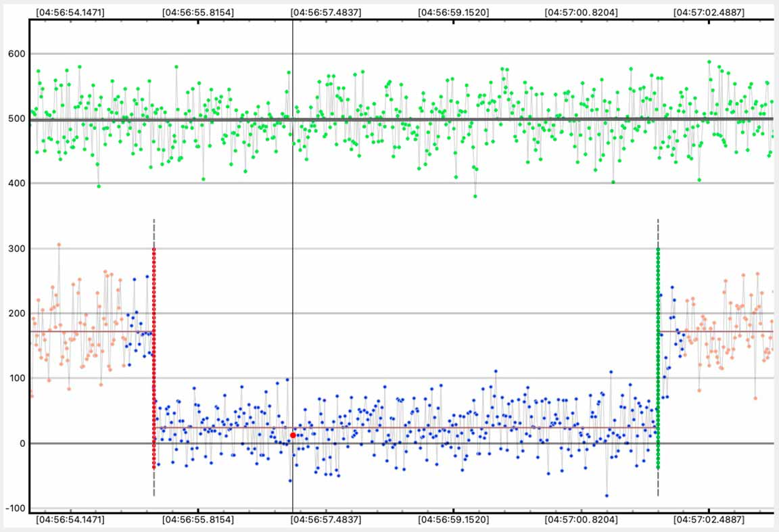Click the top 04:56:54.1471 time label
Screen dimensions: 779x532
pyautogui.click(x=70, y=12)
